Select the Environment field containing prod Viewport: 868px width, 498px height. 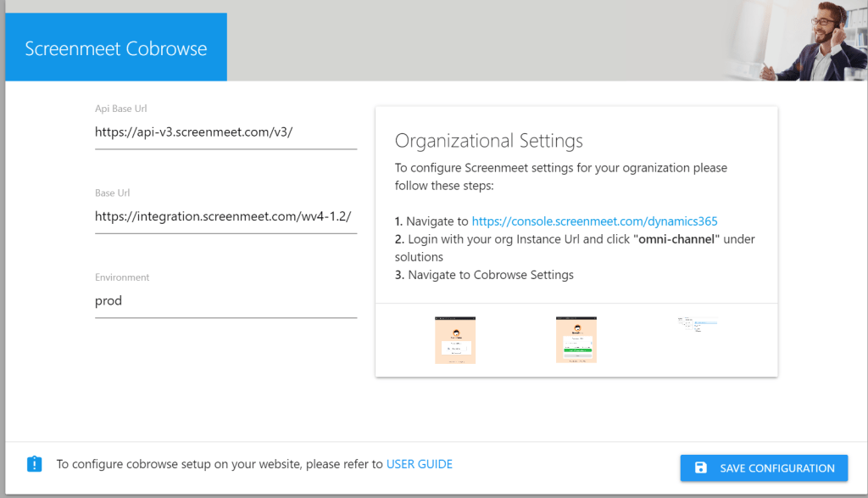pyautogui.click(x=225, y=300)
